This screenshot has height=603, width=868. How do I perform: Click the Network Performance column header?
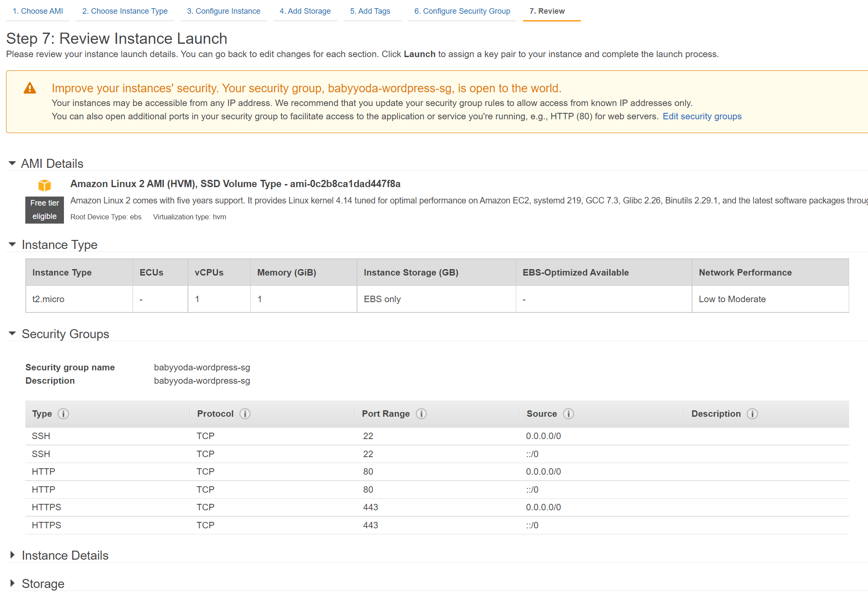pyautogui.click(x=770, y=273)
